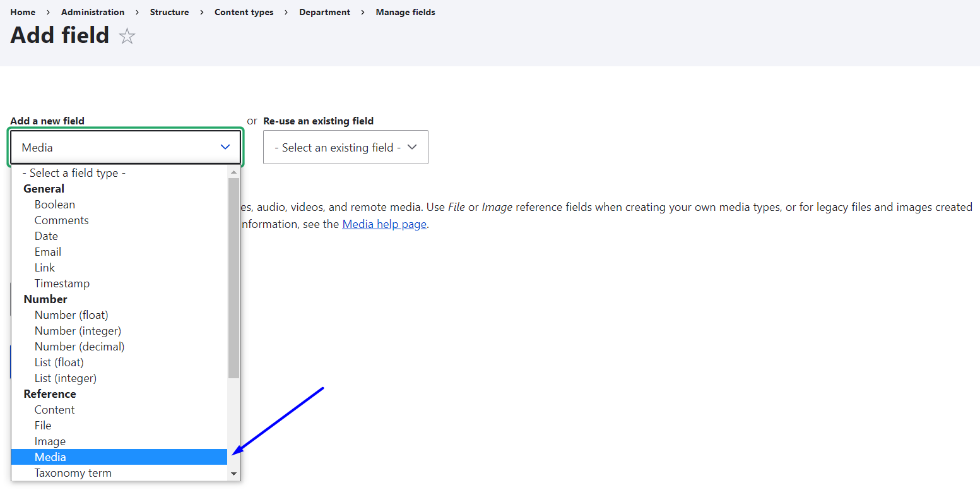
Task: Open the Media help page link
Action: pyautogui.click(x=384, y=224)
